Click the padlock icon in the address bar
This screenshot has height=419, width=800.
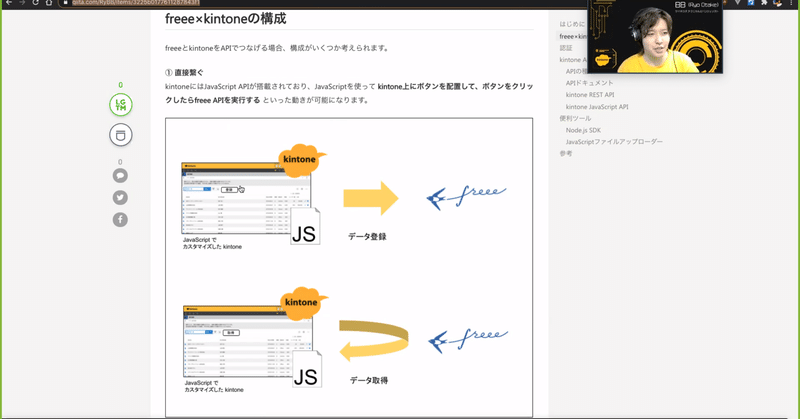click(x=65, y=3)
